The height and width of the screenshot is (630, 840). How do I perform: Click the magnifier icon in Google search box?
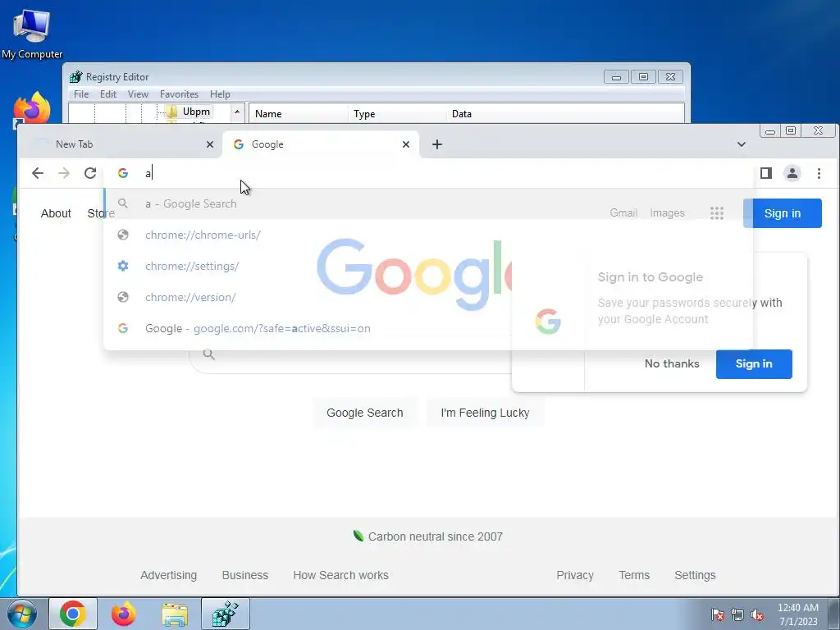(x=209, y=354)
